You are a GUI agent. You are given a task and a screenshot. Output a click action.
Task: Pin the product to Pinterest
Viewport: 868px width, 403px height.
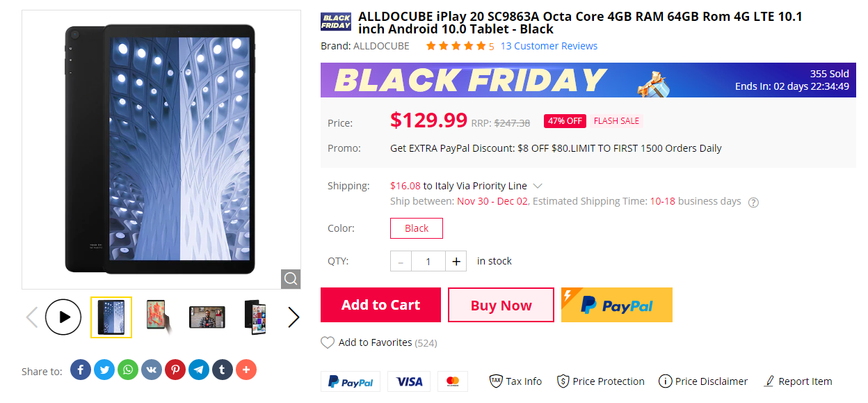click(x=175, y=370)
